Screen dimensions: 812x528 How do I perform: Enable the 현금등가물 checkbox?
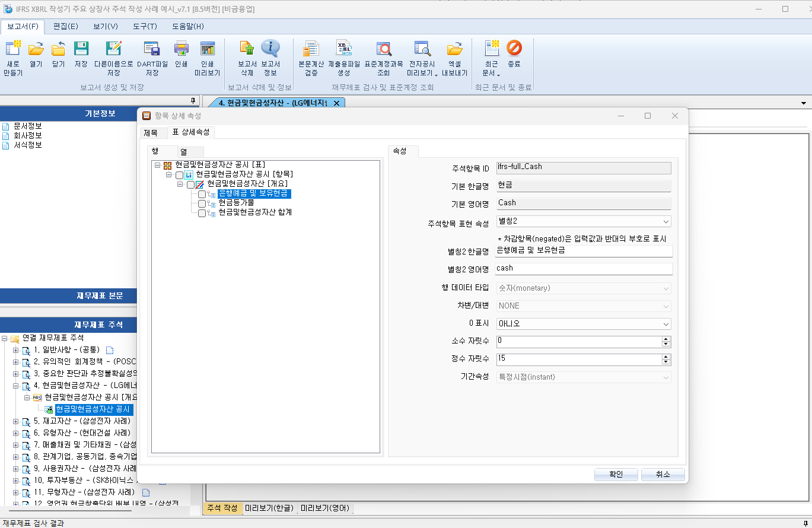(202, 203)
